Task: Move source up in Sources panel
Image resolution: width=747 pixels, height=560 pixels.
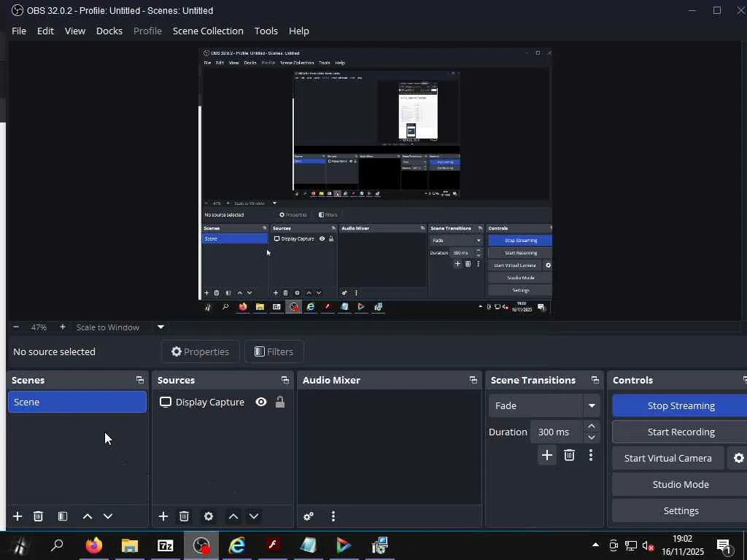Action: click(233, 516)
